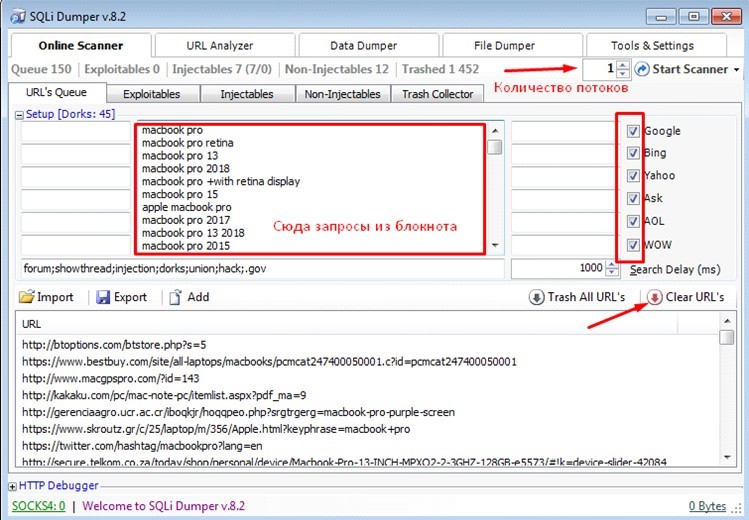This screenshot has height=520, width=749.
Task: Disable the Yahoo search engine checkbox
Action: [x=632, y=176]
